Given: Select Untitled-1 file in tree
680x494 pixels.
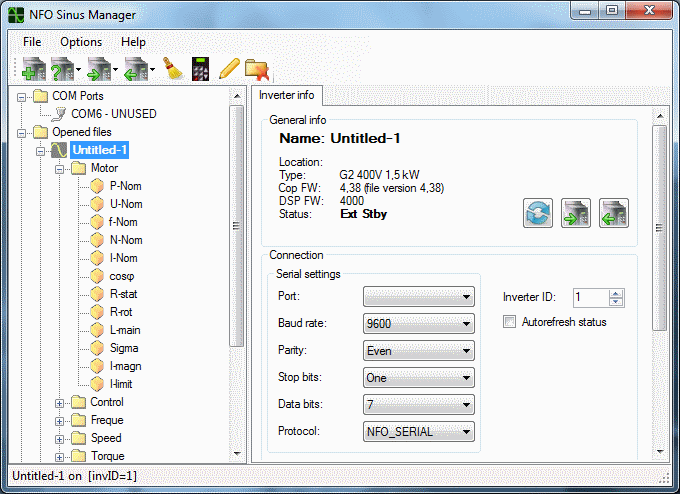Looking at the screenshot, I should 100,150.
